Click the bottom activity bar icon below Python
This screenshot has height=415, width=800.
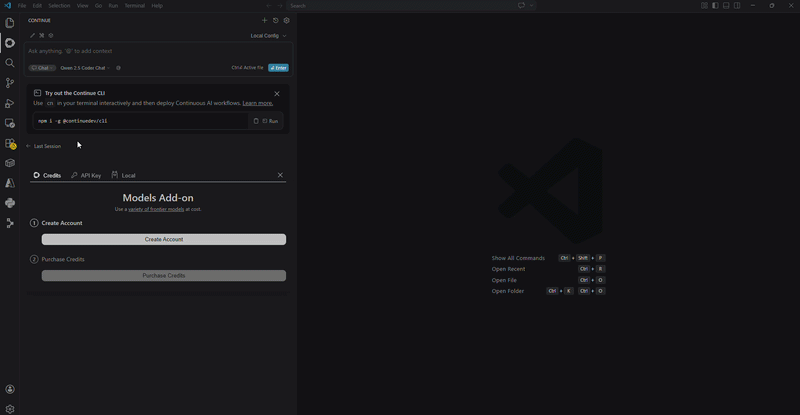[x=10, y=223]
